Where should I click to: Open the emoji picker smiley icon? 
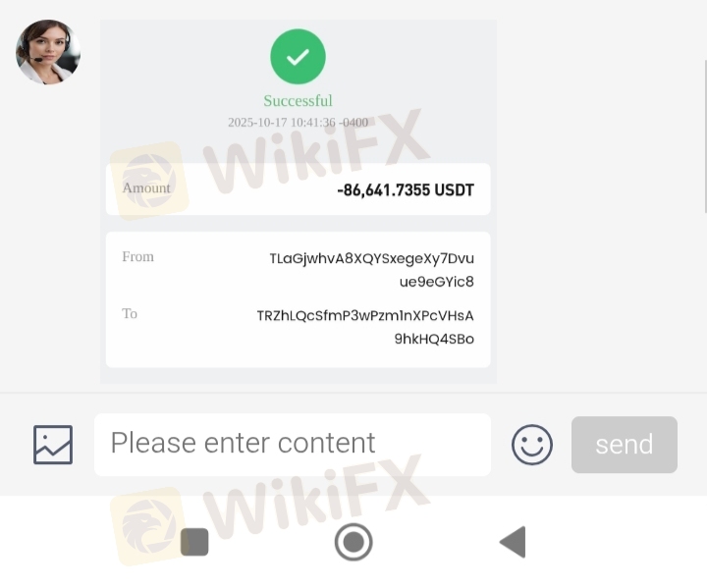[532, 445]
